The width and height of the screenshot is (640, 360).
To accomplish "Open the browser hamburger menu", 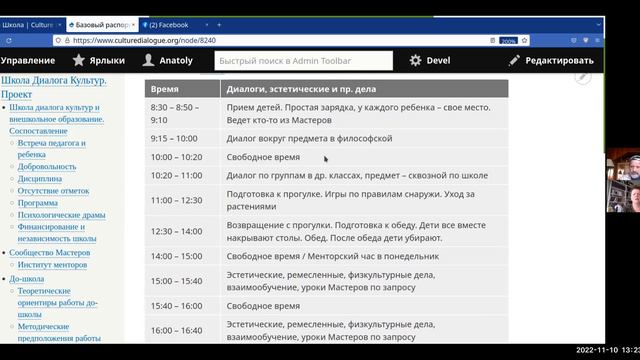I will click(x=597, y=40).
